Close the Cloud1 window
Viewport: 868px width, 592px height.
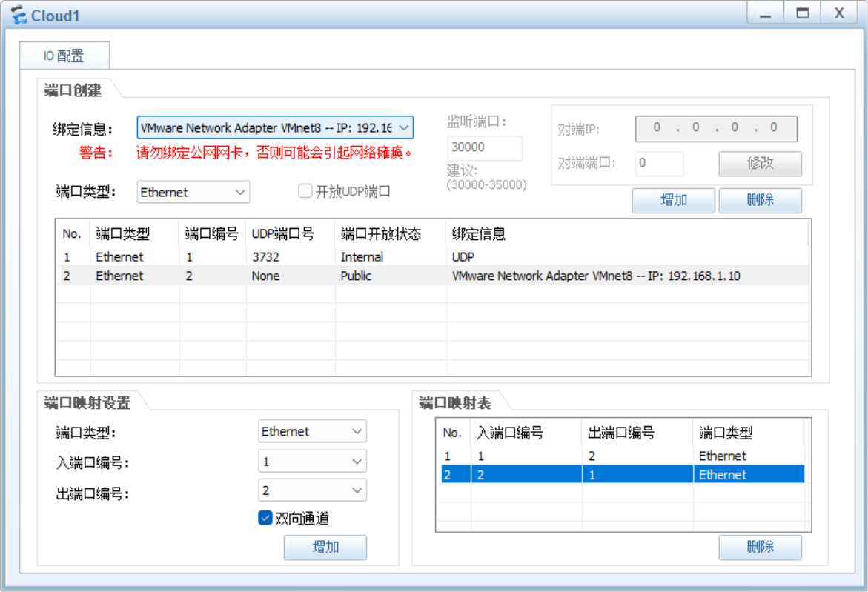point(839,13)
